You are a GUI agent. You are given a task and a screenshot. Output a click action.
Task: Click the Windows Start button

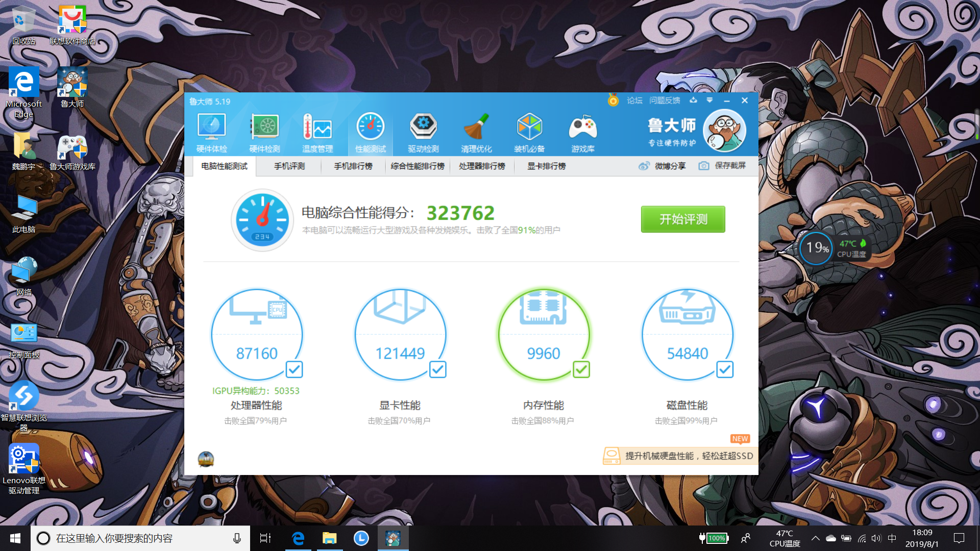(x=15, y=538)
